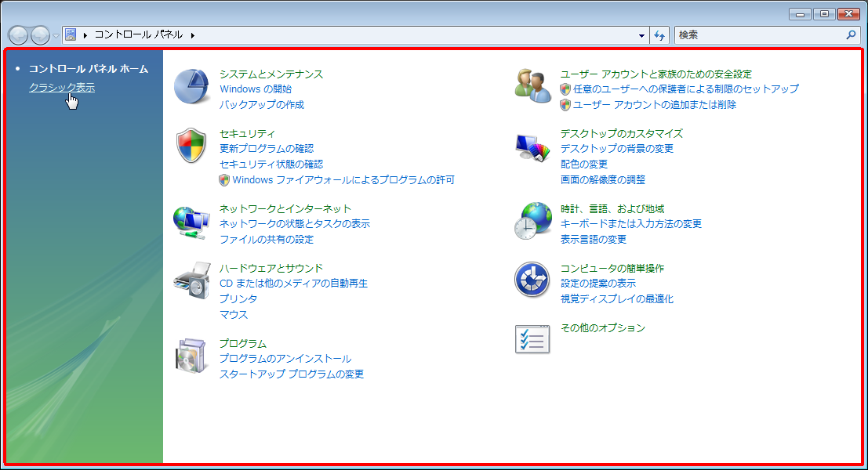
Task: Open 設定の提案の表示
Action: pos(597,283)
